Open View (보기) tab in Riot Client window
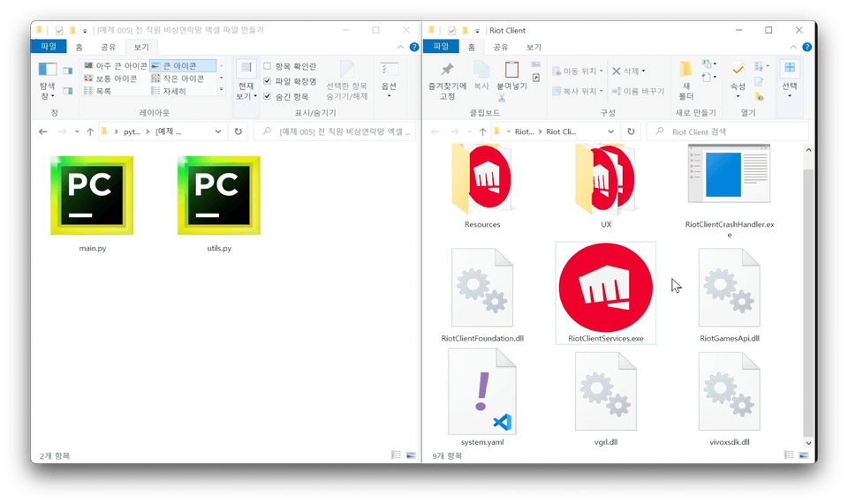848x504 pixels. coord(534,47)
